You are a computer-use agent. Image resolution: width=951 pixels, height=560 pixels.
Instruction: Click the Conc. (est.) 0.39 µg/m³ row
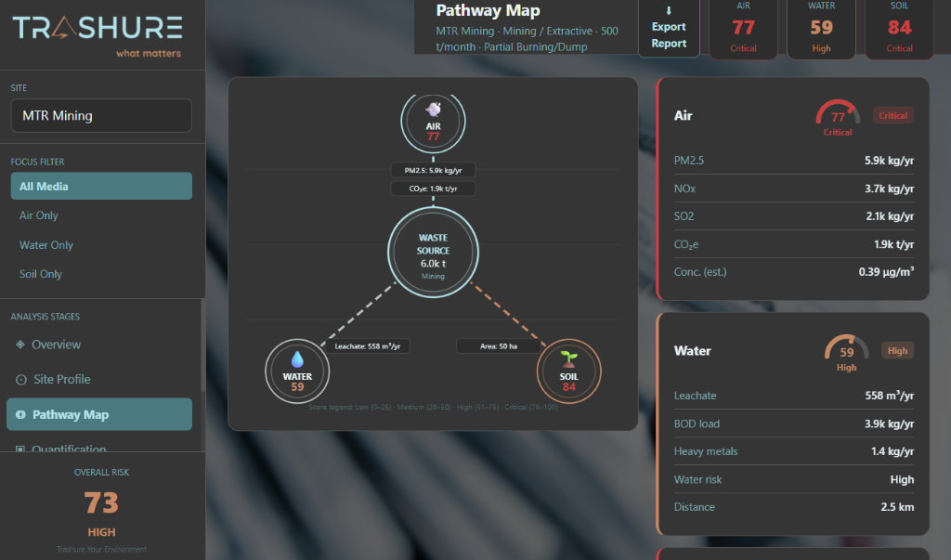pos(793,272)
